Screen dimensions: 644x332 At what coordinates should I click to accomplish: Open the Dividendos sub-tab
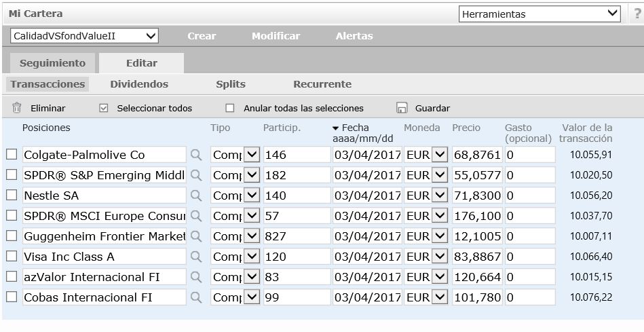(x=139, y=84)
